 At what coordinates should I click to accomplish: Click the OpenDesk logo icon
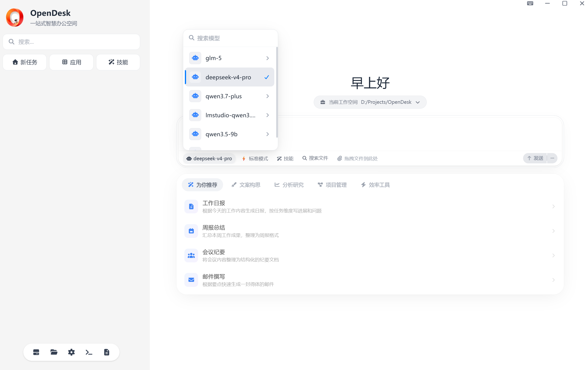(x=15, y=18)
